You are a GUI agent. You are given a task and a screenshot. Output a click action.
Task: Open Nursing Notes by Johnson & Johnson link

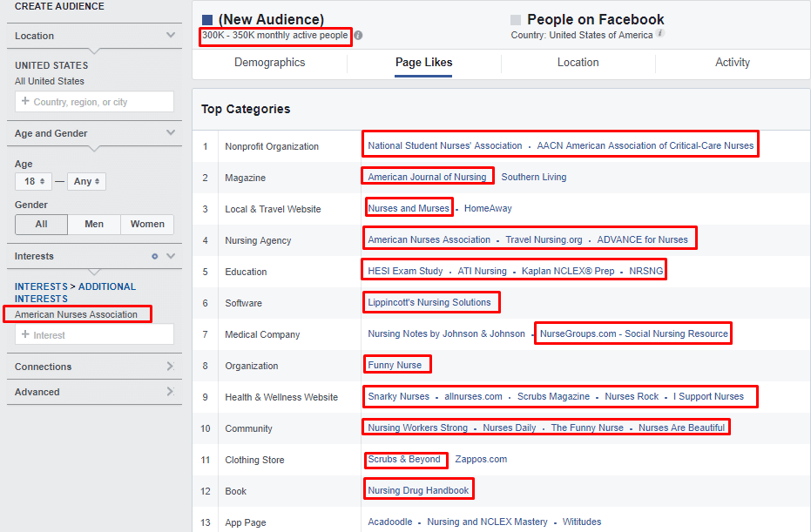446,334
